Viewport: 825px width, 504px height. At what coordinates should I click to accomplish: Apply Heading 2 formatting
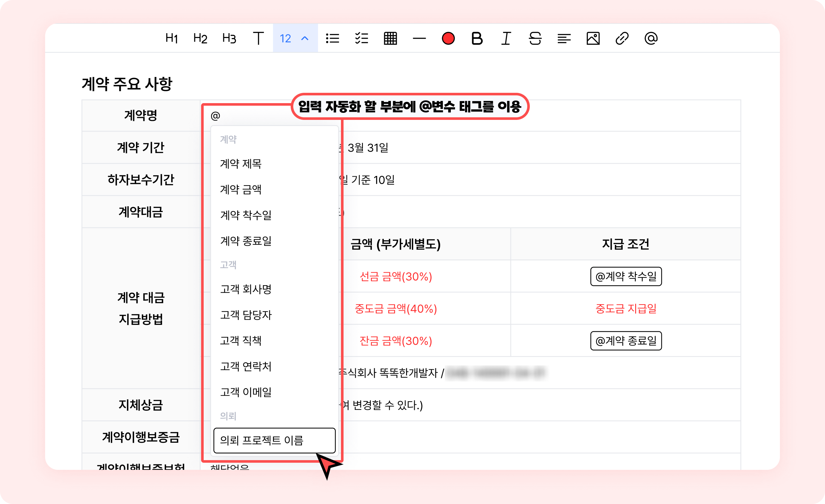tap(200, 38)
